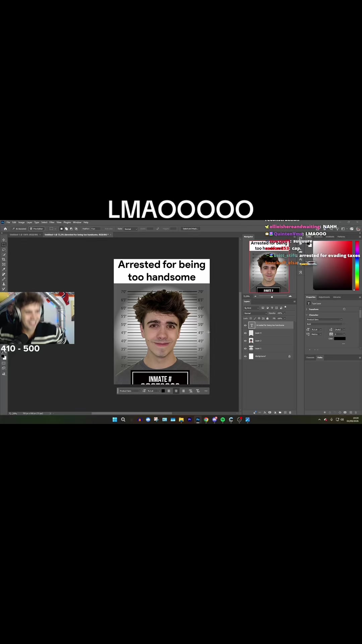This screenshot has height=644, width=362.
Task: Click lock image pixels brush icon
Action: pyautogui.click(x=255, y=318)
